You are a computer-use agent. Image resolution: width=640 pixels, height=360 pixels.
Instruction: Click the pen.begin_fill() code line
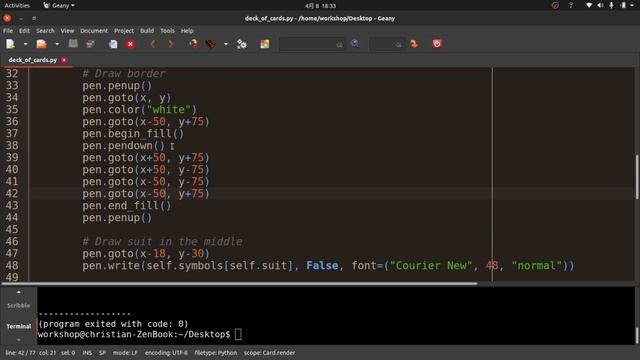point(133,133)
